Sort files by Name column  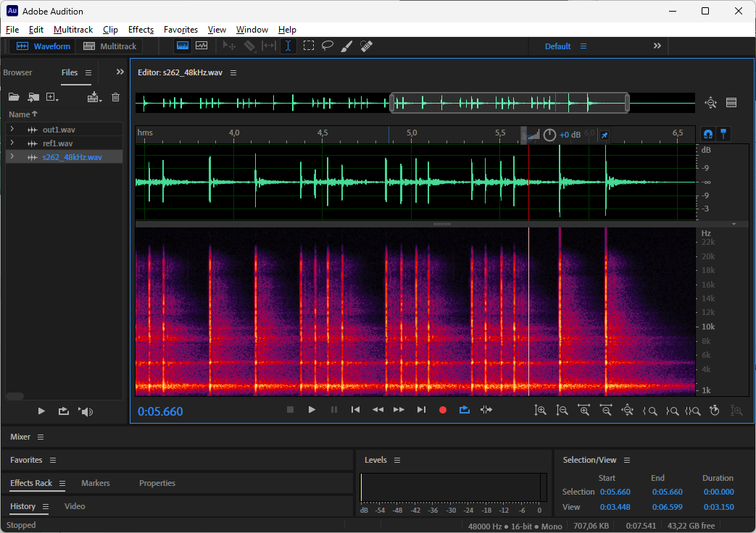click(22, 114)
